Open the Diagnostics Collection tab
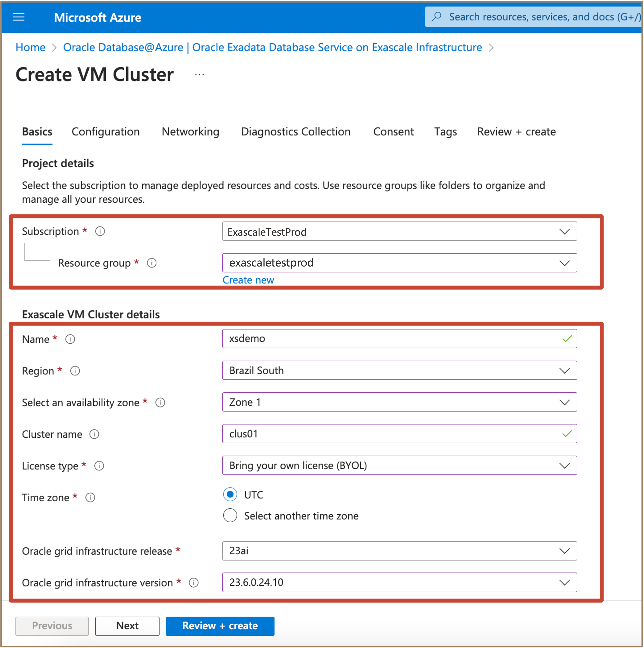 tap(296, 132)
